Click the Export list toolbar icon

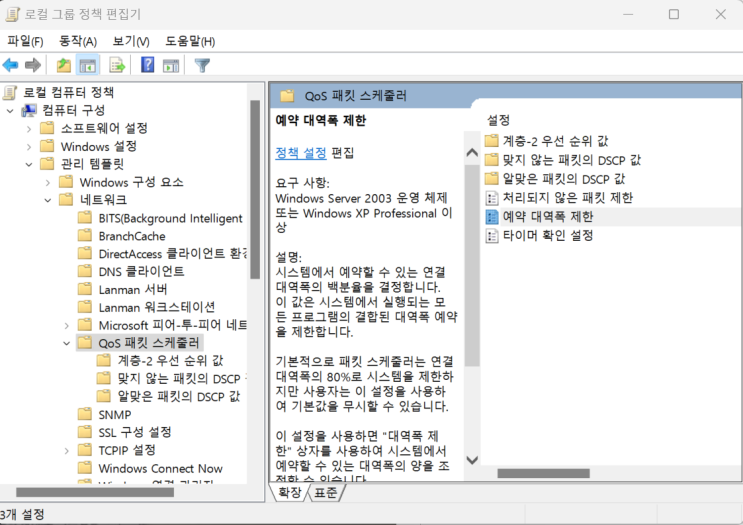pyautogui.click(x=117, y=65)
